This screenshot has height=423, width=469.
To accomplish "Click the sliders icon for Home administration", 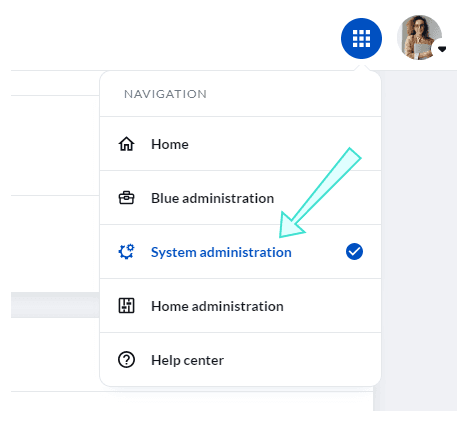I will [x=126, y=306].
